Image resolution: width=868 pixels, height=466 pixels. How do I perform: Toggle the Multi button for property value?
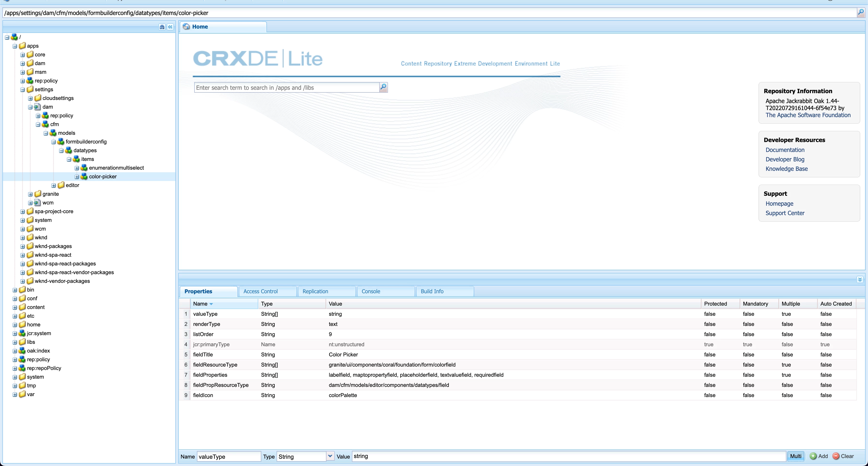coord(796,456)
